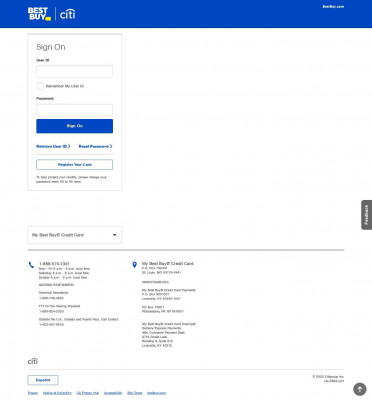The width and height of the screenshot is (372, 400).
Task: Open the BestBuy.com link in header
Action: 333,7
